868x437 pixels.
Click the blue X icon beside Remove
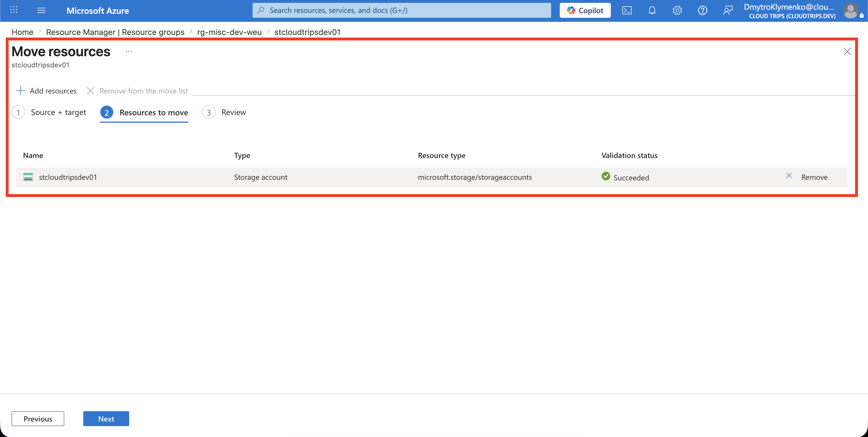point(789,175)
